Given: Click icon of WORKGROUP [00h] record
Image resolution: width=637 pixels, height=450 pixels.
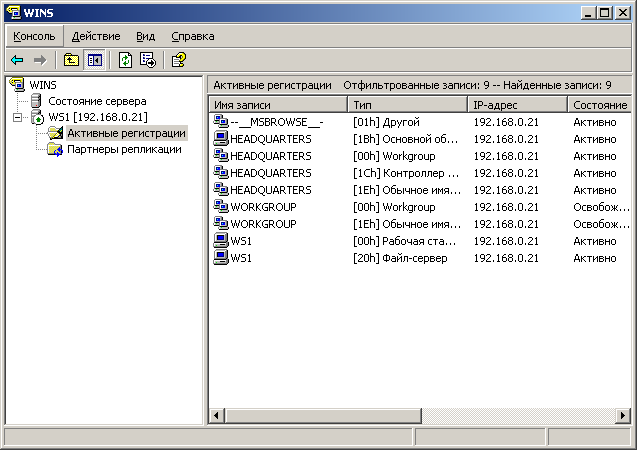Looking at the screenshot, I should tap(221, 207).
